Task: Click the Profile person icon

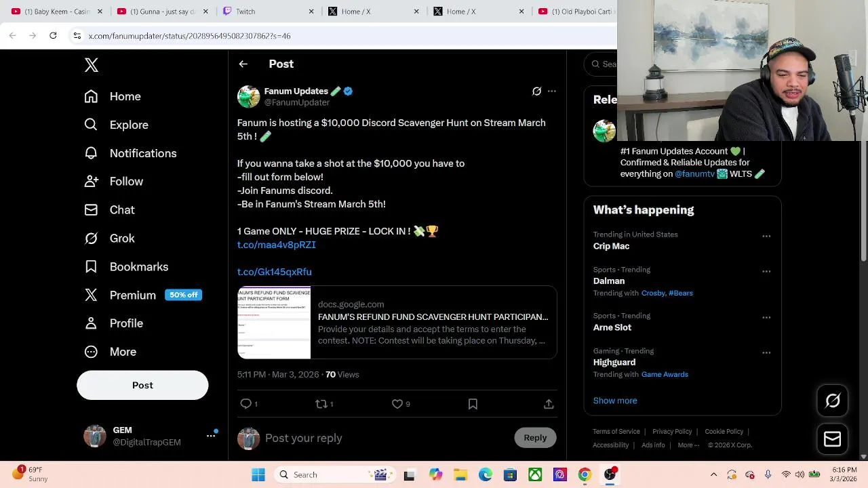Action: (x=91, y=323)
